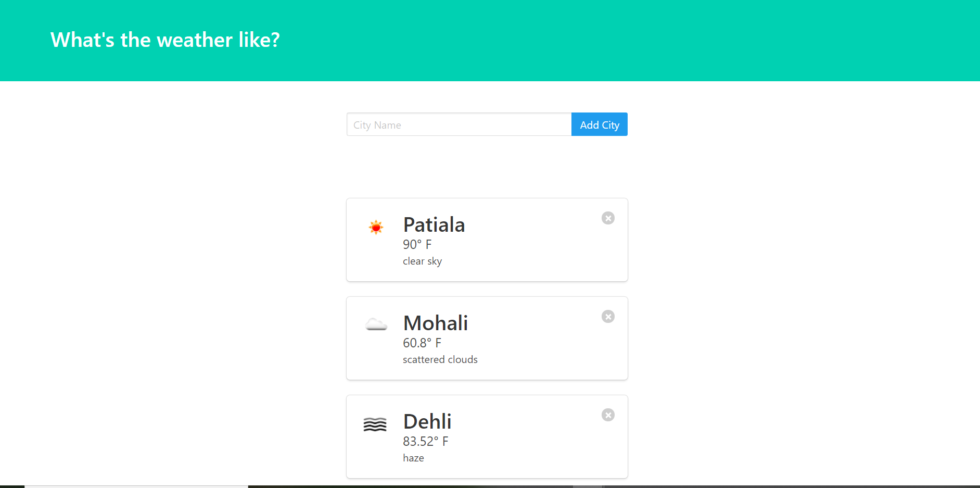This screenshot has width=980, height=488.
Task: Click the What's the weather like header
Action: click(165, 40)
